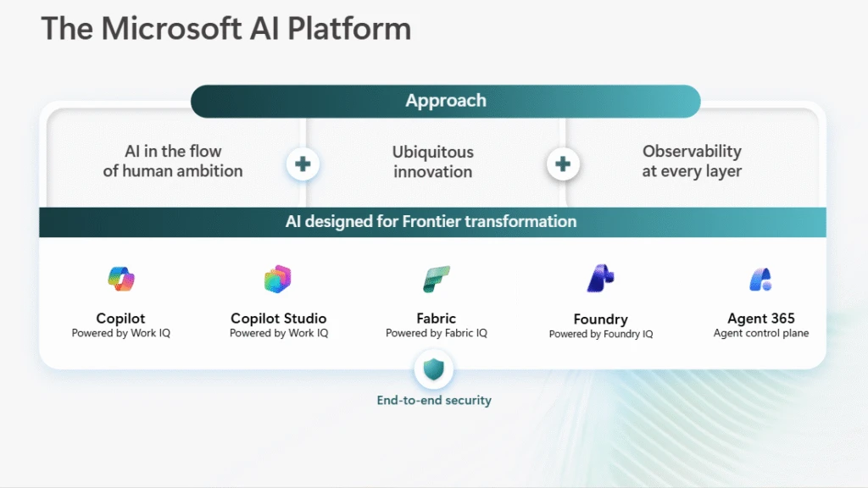Select the Agent 365 icon

(760, 277)
